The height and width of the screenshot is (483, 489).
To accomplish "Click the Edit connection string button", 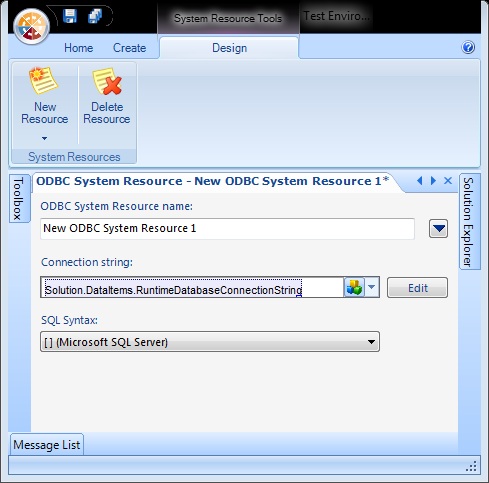I will [x=417, y=288].
